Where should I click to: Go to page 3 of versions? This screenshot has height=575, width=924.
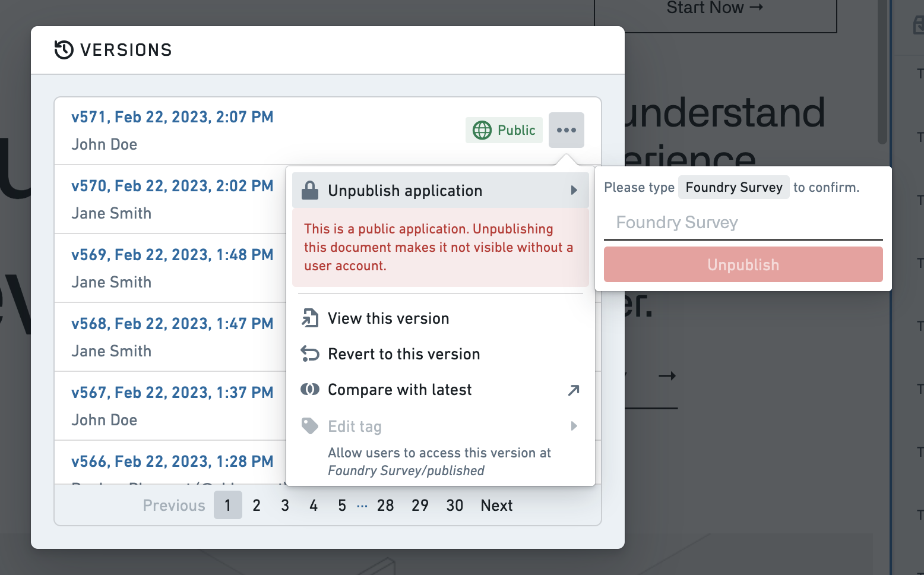(285, 506)
